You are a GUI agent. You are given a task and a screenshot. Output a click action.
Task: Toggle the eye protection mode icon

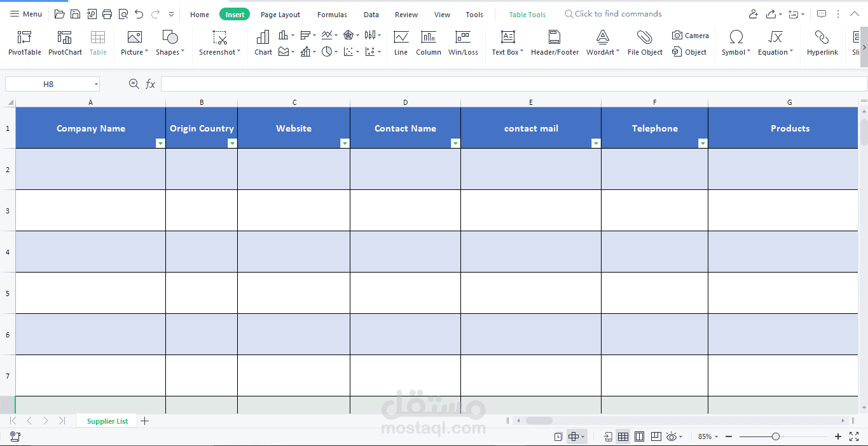pos(672,436)
